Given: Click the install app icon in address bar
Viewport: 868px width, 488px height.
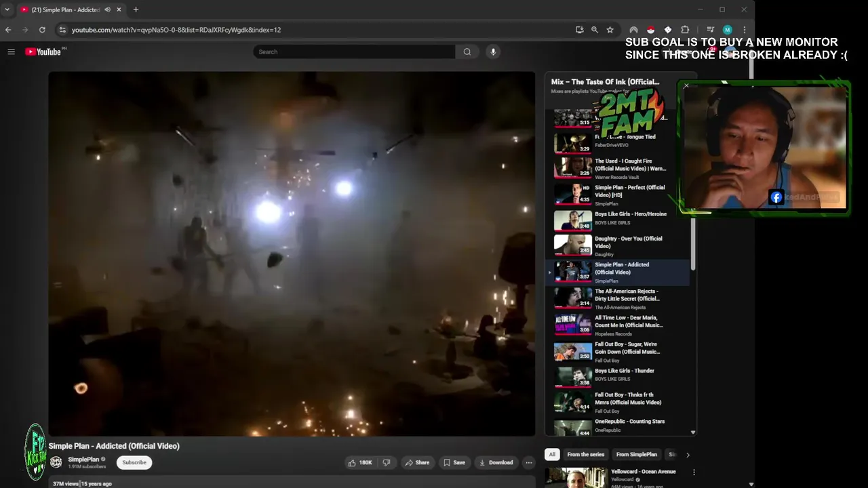Looking at the screenshot, I should coord(579,30).
